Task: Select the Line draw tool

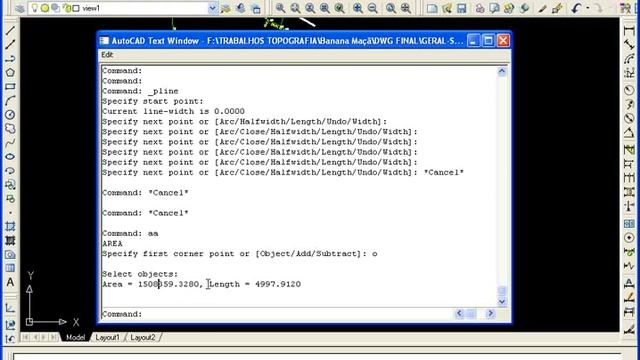Action: (10, 31)
